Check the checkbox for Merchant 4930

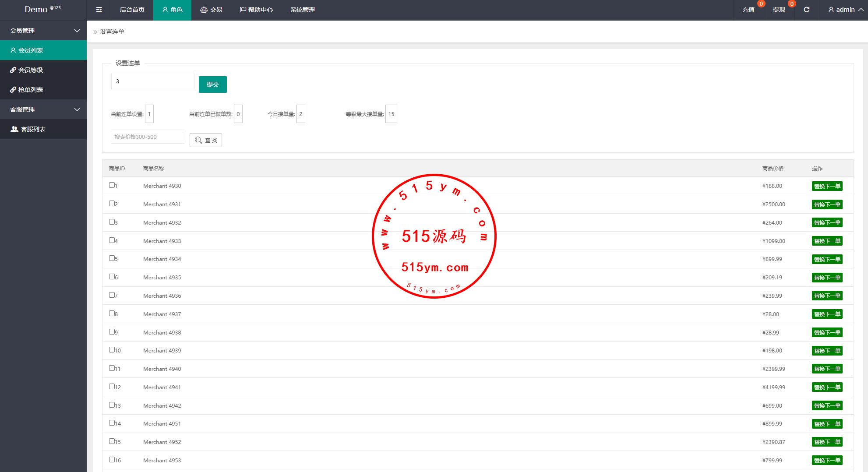pos(112,185)
